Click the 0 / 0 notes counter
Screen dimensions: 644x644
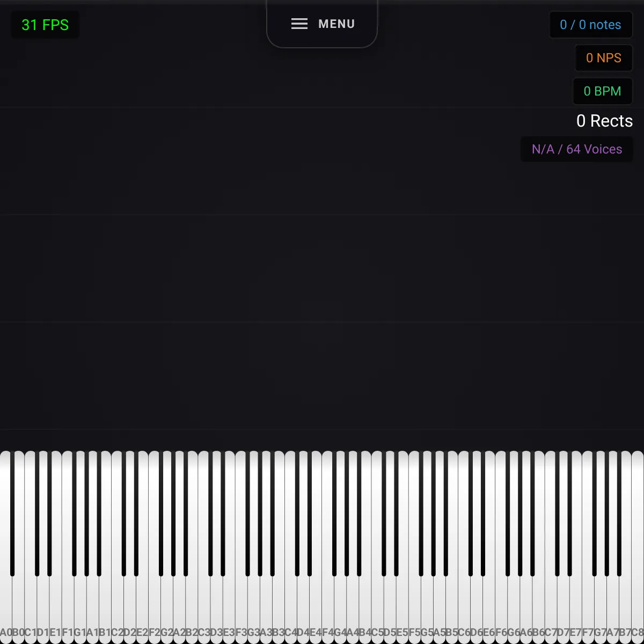(590, 25)
